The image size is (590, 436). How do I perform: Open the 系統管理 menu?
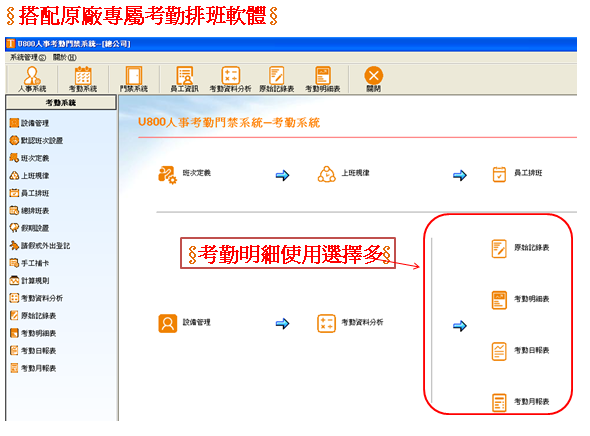pos(28,58)
